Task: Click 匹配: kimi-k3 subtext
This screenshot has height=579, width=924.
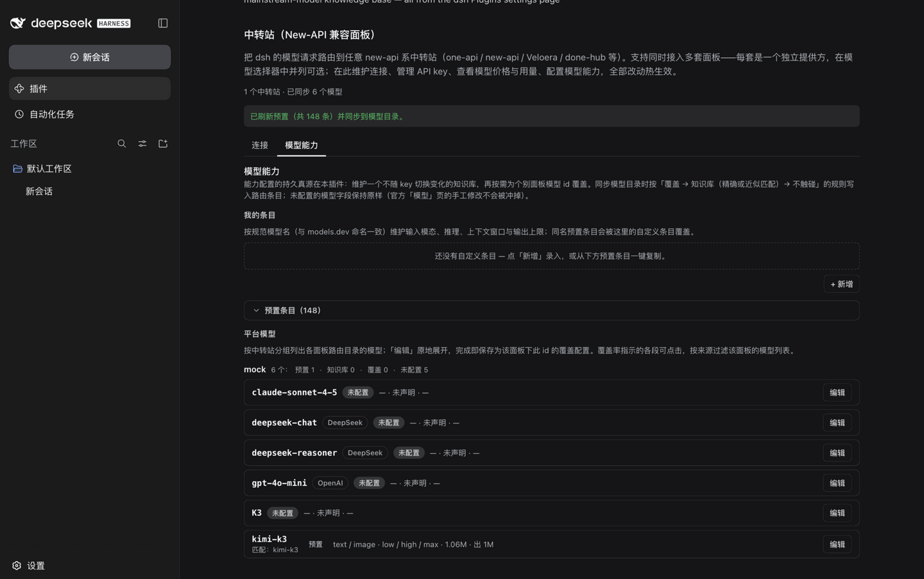Action: (x=275, y=550)
